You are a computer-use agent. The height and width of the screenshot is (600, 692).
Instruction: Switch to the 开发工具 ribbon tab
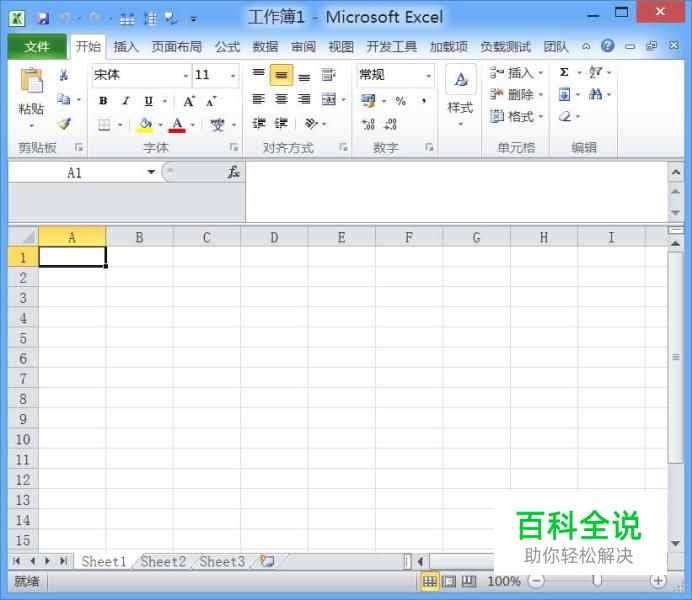tap(391, 47)
